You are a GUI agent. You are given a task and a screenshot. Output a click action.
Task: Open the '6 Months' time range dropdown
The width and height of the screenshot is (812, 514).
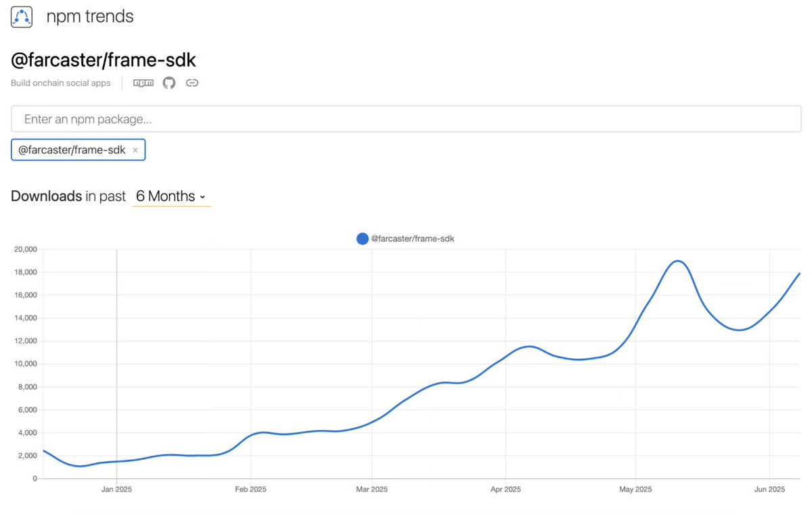pyautogui.click(x=171, y=196)
